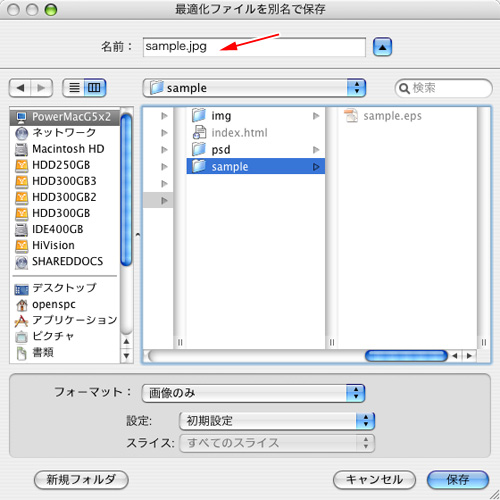Select the psd folder in column
The width and height of the screenshot is (500, 500).
click(x=256, y=150)
